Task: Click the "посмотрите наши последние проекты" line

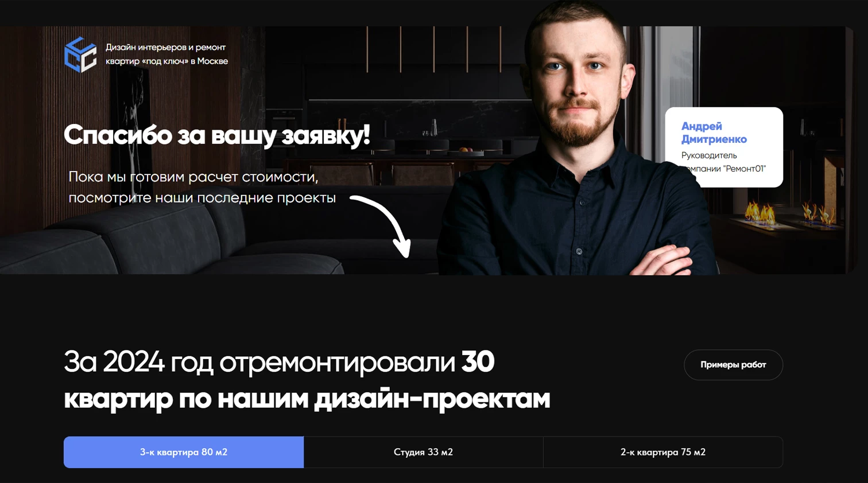Action: click(x=202, y=198)
